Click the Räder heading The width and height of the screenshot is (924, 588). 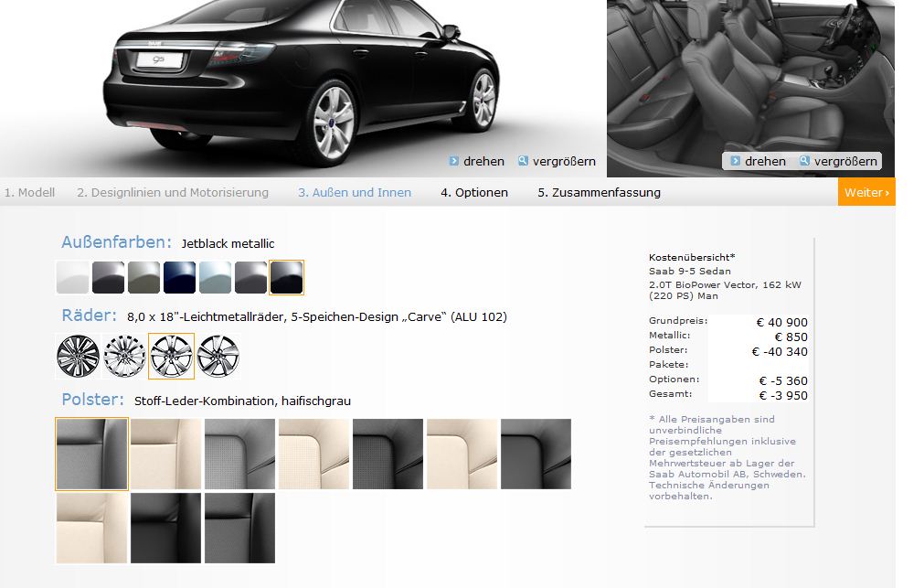pos(89,315)
